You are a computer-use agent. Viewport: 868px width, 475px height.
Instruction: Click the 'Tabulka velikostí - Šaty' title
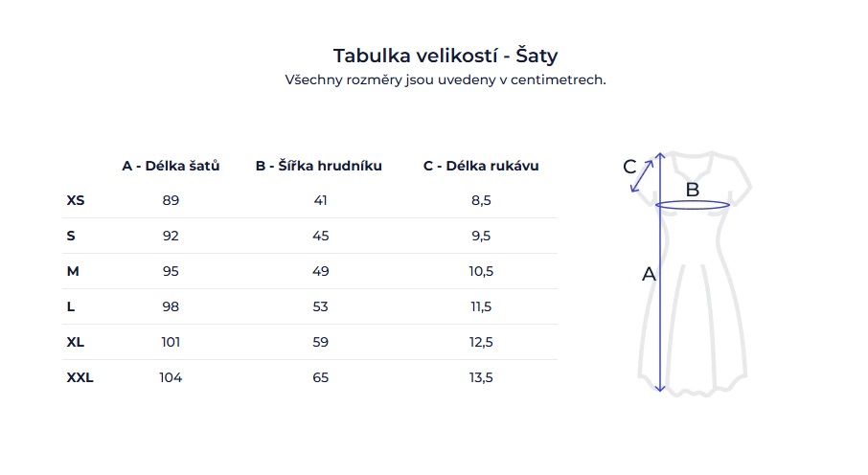pos(445,55)
